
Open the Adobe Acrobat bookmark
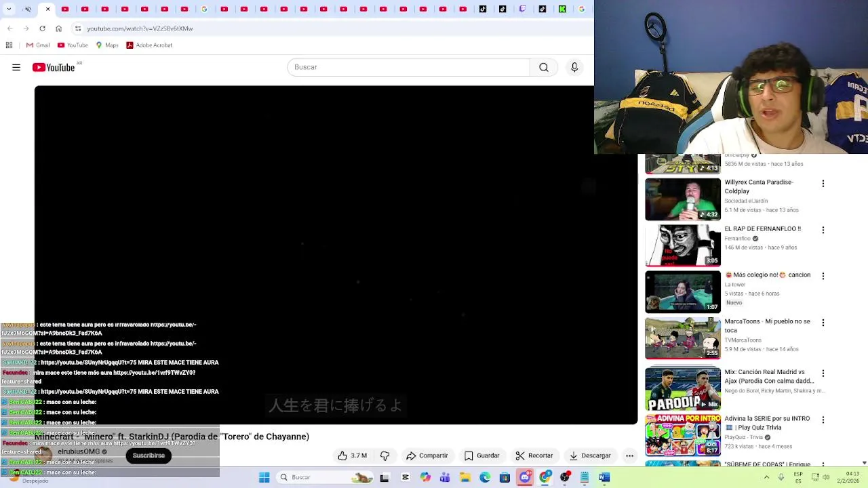(149, 45)
